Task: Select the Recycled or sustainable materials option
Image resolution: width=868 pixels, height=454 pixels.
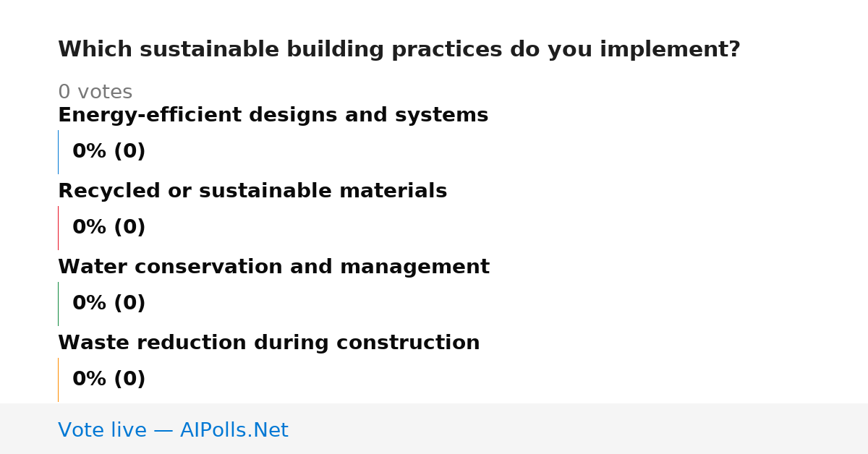Action: 252,191
